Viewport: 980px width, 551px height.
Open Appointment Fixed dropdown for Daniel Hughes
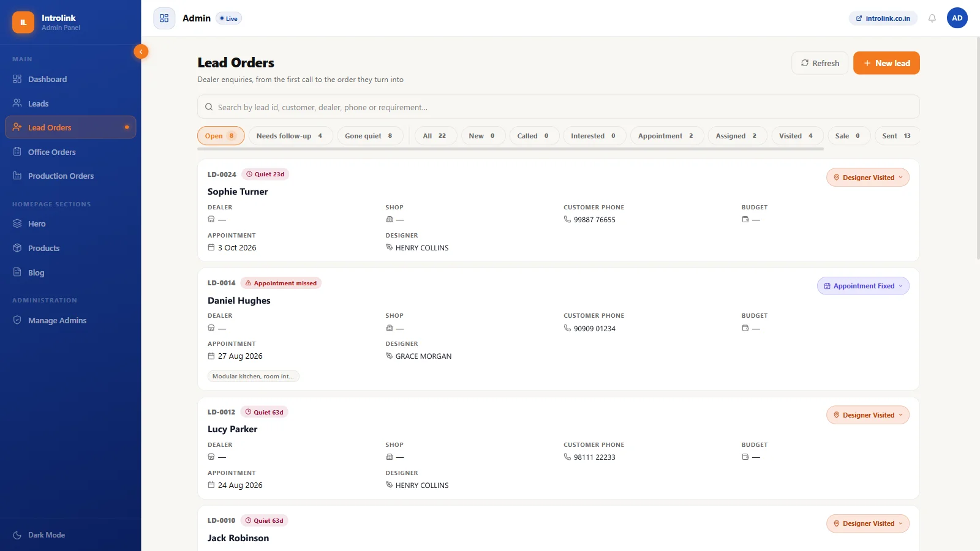click(863, 286)
